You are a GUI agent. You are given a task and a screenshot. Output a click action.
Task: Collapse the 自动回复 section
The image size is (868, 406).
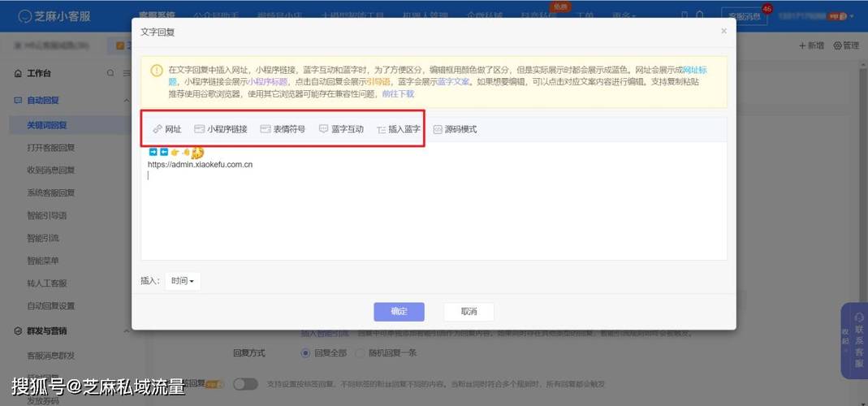click(x=126, y=101)
